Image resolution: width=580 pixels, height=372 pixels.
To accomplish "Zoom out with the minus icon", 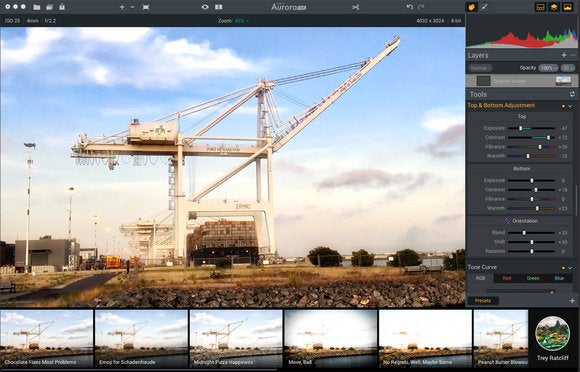I will [x=132, y=7].
